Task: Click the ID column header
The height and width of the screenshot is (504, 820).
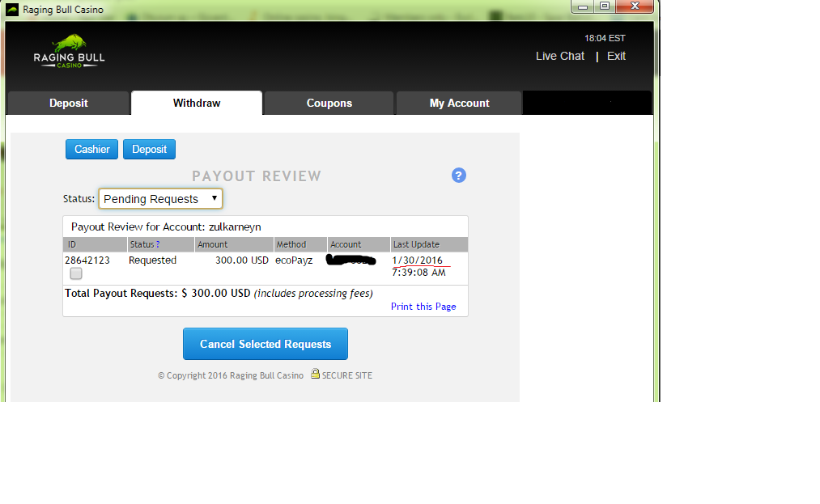Action: (x=95, y=244)
